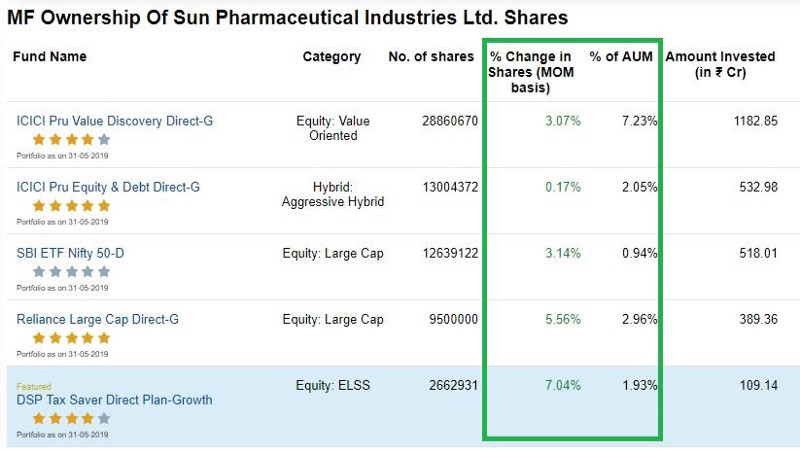Click the Category column header
Screen dimensions: 800x451
point(332,57)
